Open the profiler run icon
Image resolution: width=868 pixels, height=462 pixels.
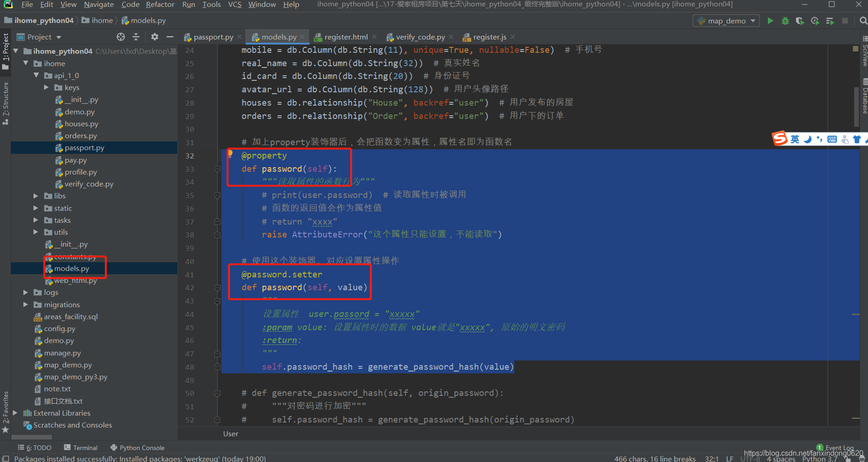(815, 21)
